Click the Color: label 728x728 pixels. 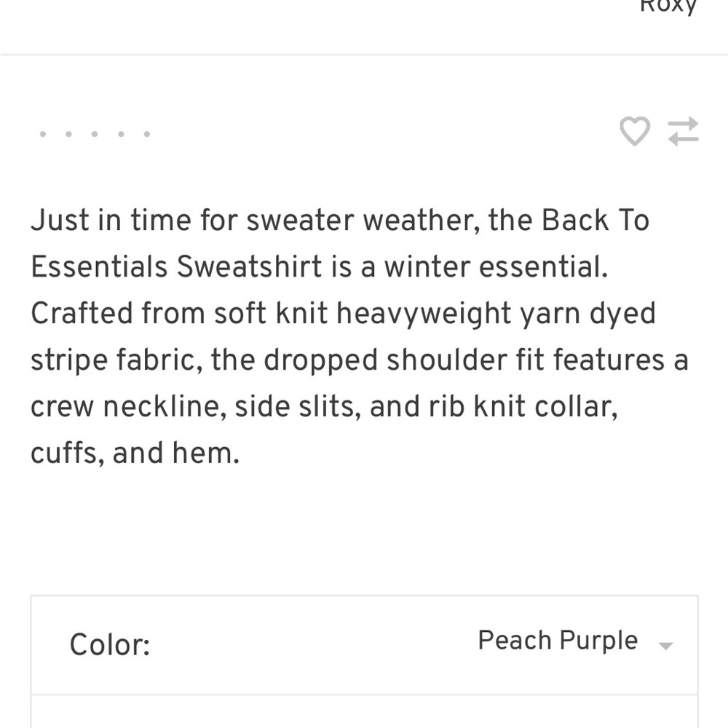pyautogui.click(x=110, y=645)
